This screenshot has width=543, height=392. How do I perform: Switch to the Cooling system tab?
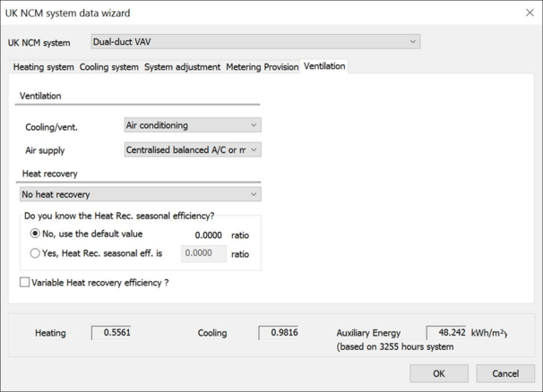(108, 67)
